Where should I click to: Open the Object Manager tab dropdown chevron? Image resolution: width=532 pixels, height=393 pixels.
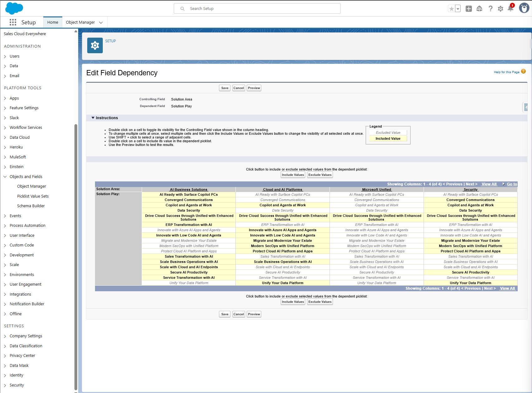[101, 22]
